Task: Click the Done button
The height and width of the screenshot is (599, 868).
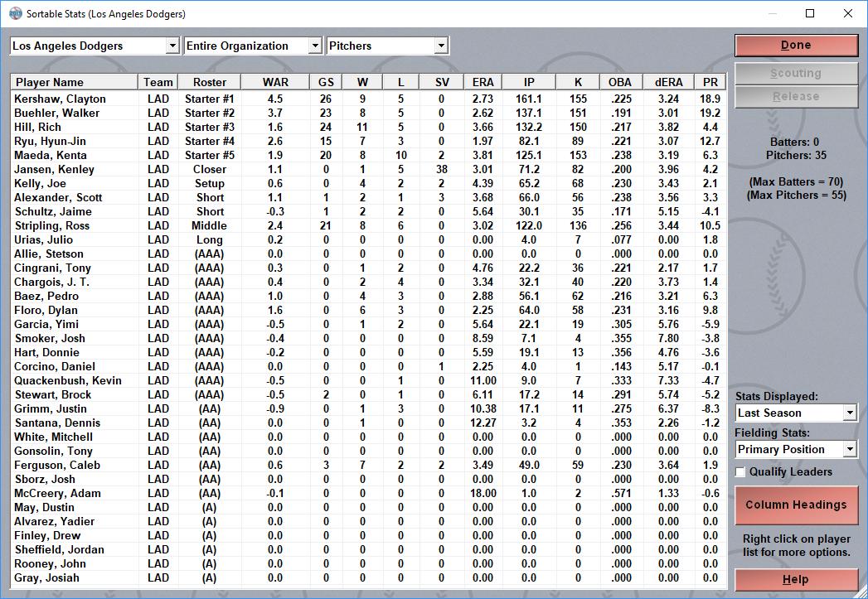Action: 796,46
